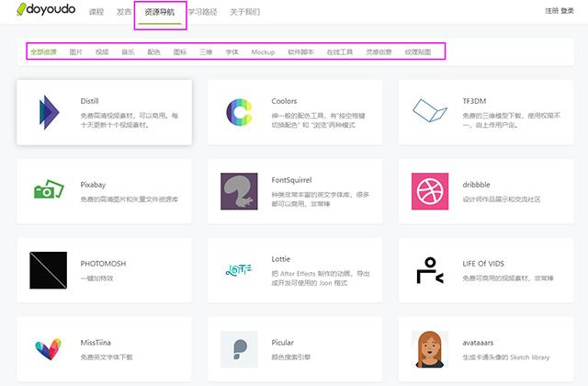
Task: Click the dribbble pink basketball icon
Action: click(x=430, y=191)
